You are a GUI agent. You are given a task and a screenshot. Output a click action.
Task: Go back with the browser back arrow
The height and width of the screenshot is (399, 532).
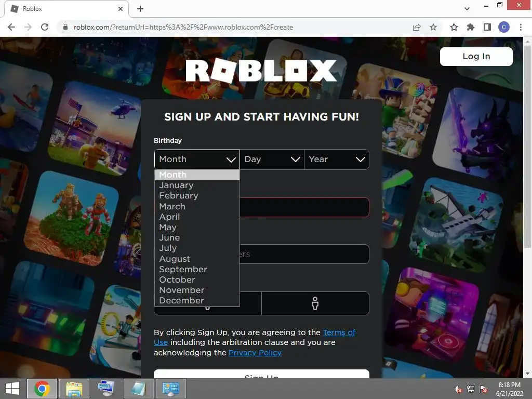(x=11, y=27)
